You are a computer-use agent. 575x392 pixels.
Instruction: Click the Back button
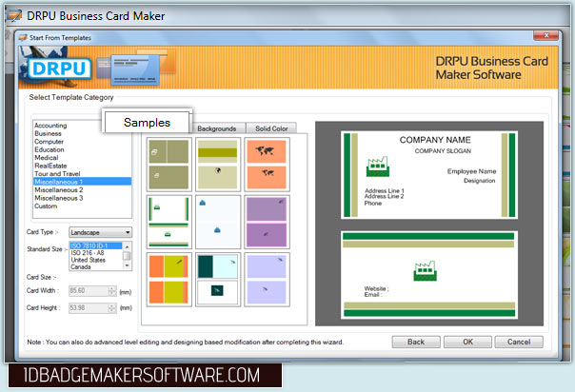pos(416,342)
